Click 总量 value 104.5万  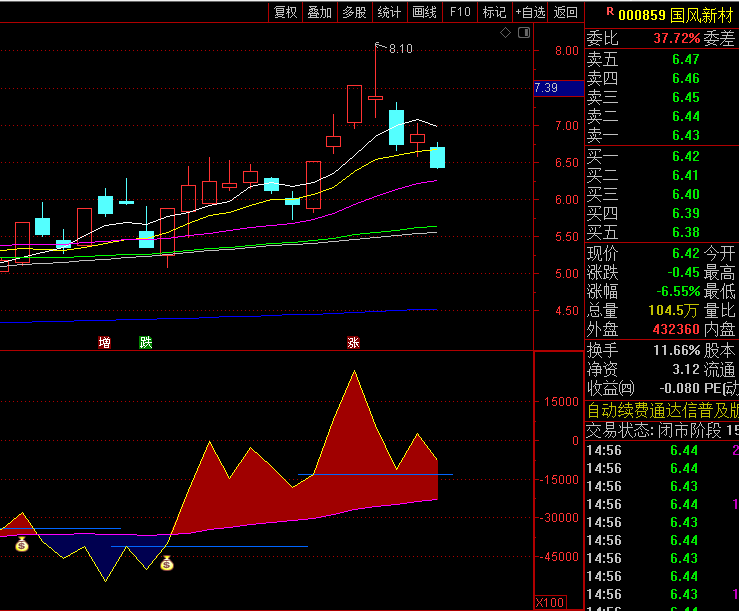[673, 310]
